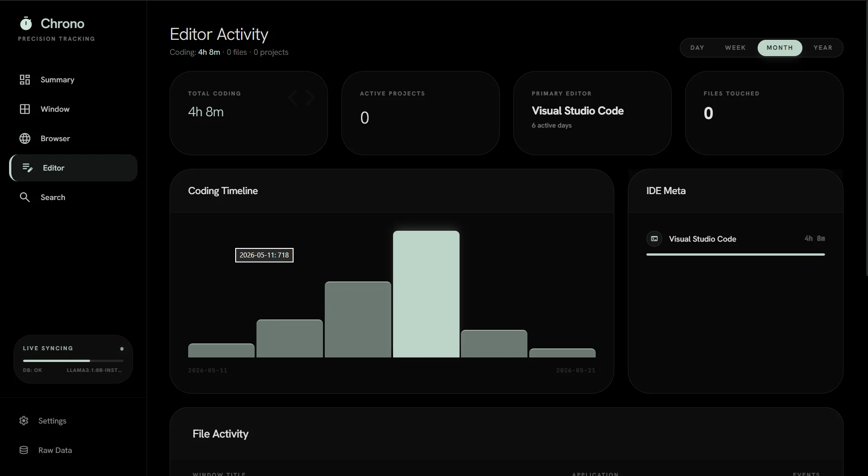This screenshot has width=868, height=476.
Task: Click the Total Coding card
Action: point(249,113)
